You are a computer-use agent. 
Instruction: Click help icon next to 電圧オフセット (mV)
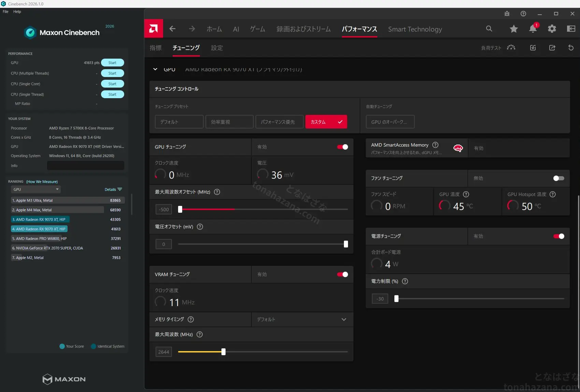pos(200,227)
